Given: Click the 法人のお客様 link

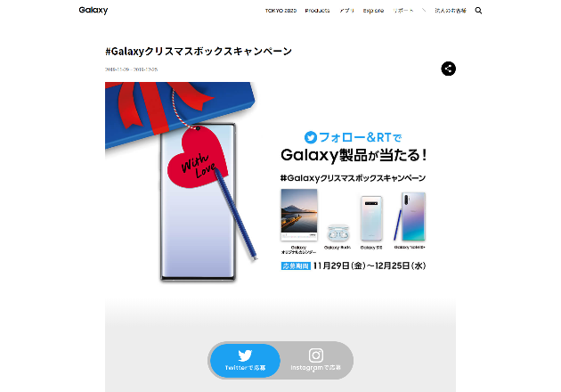Looking at the screenshot, I should (451, 11).
